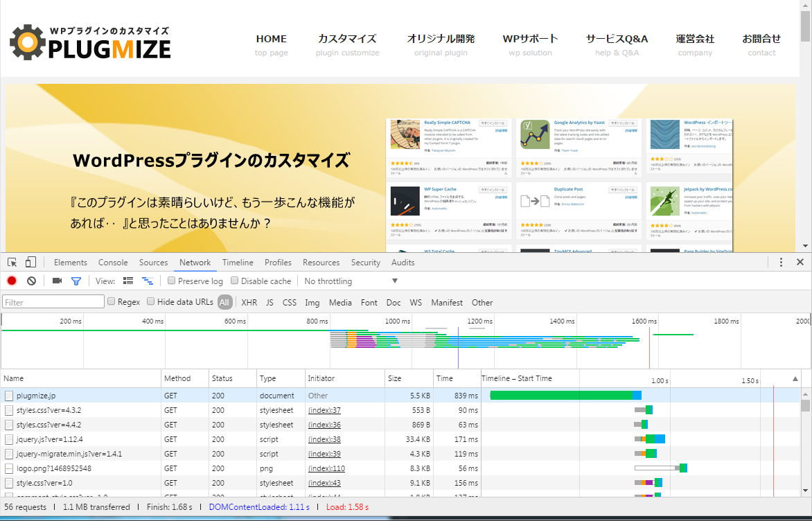
Task: Toggle the device toolbar icon
Action: (30, 263)
